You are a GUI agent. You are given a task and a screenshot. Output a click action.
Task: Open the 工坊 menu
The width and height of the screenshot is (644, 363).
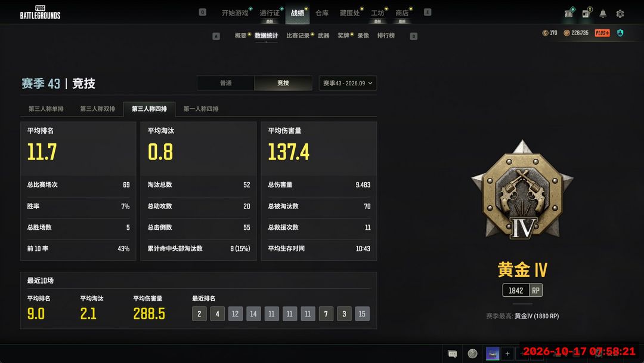point(377,13)
